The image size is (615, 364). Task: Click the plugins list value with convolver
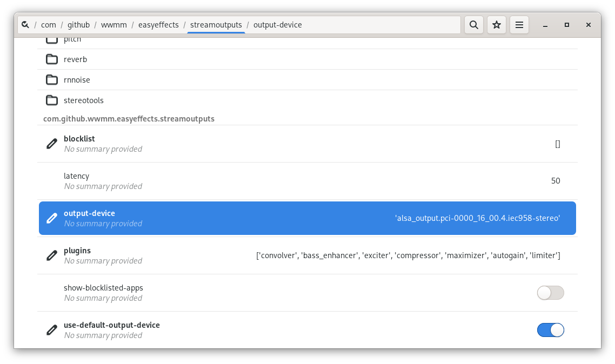tap(408, 255)
